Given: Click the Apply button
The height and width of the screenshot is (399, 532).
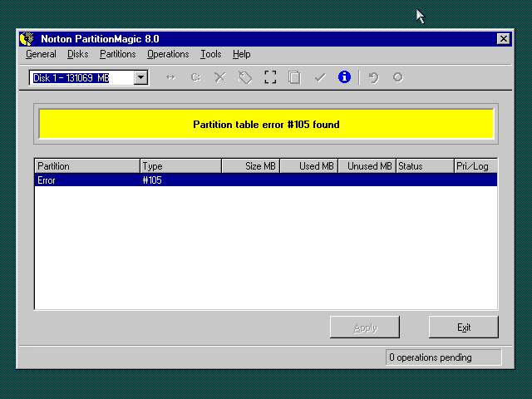Looking at the screenshot, I should point(365,327).
